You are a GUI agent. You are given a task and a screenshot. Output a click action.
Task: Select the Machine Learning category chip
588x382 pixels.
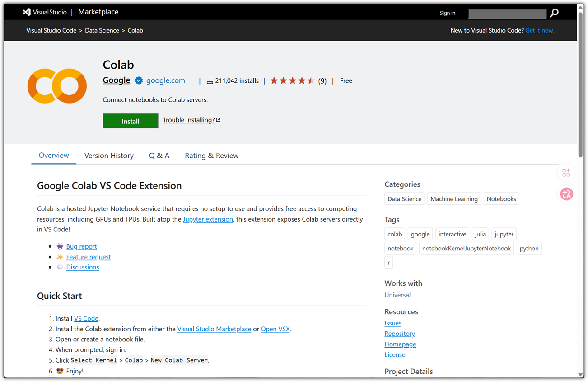(x=454, y=199)
